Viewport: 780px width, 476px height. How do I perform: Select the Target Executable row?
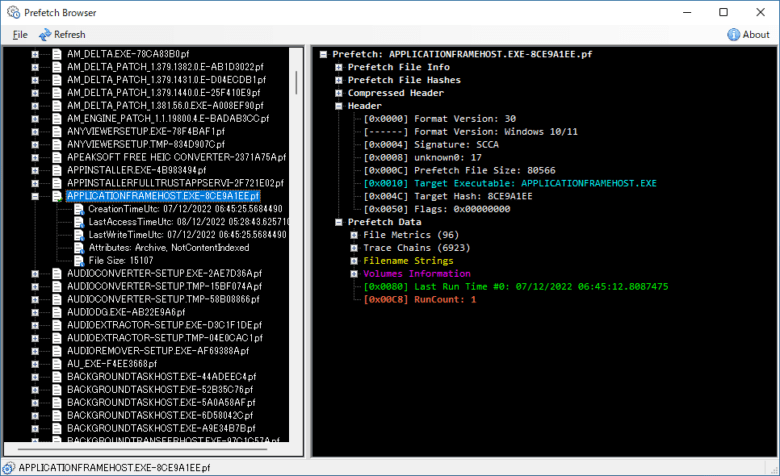(x=510, y=184)
